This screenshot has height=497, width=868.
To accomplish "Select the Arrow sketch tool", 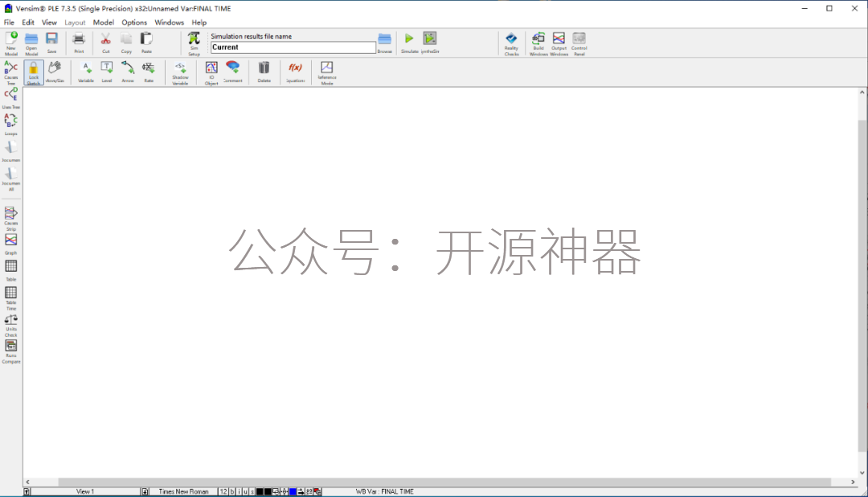I will (128, 72).
